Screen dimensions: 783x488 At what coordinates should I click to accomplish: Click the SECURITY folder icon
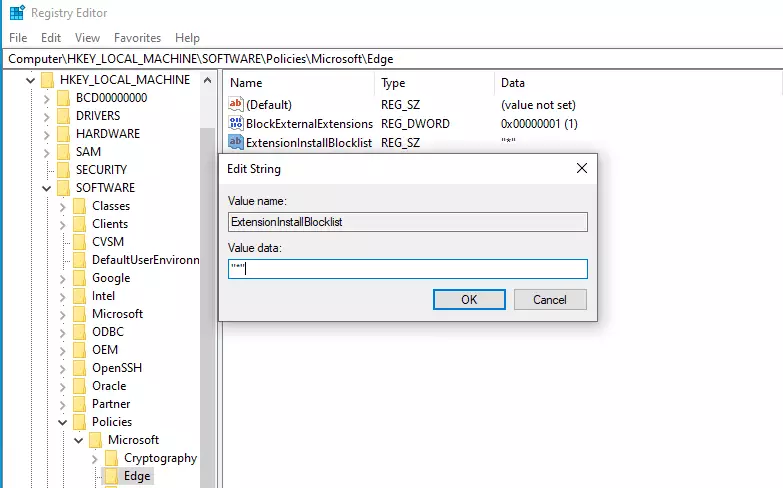pyautogui.click(x=63, y=170)
